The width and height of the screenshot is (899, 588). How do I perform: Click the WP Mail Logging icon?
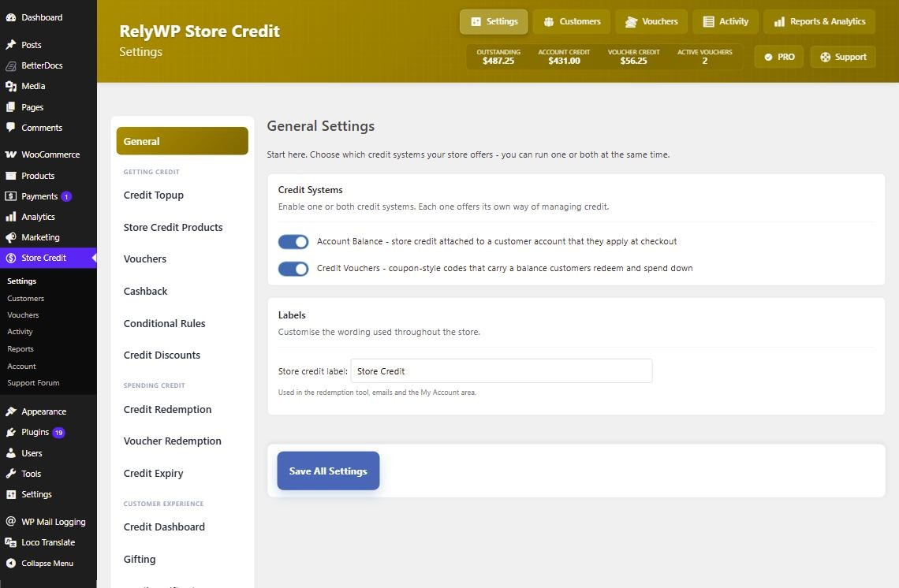point(11,522)
